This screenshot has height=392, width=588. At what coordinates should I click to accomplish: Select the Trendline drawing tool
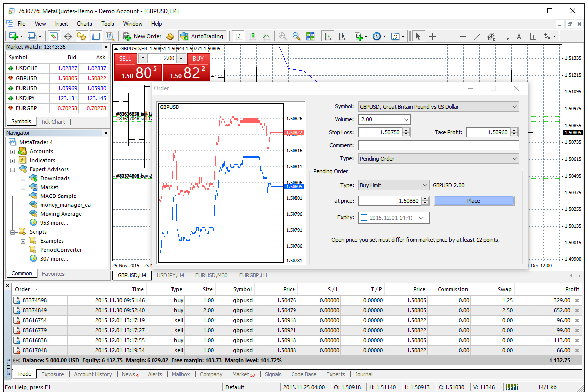tap(477, 36)
